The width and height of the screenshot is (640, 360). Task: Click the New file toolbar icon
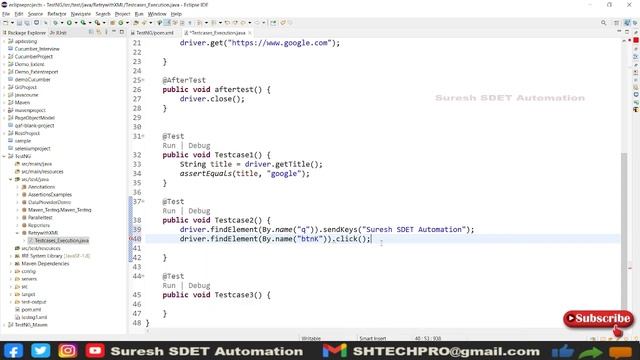5,23
